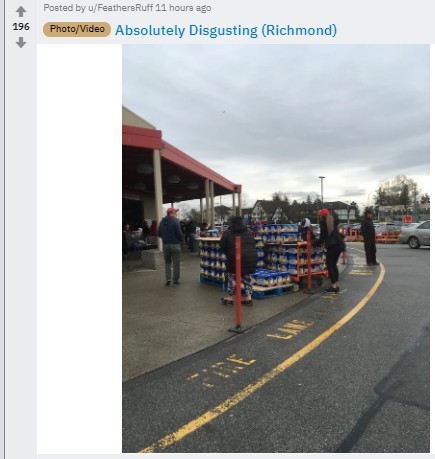Open the posted parking lot photo

tap(276, 248)
